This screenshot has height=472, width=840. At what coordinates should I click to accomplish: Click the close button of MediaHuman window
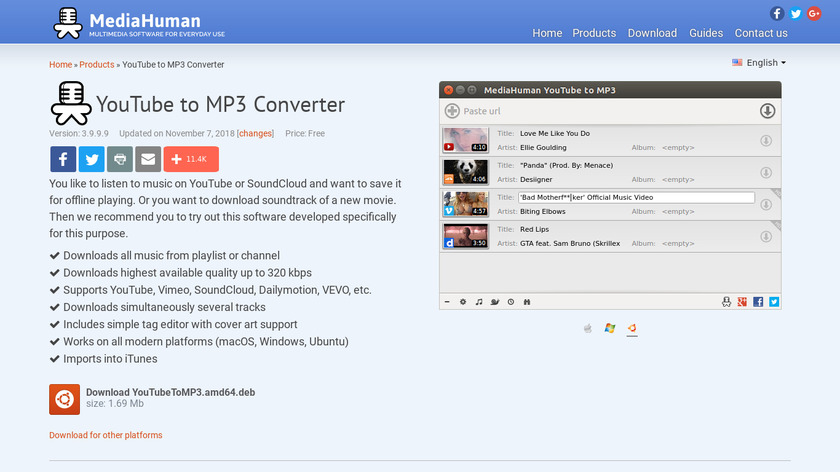448,90
